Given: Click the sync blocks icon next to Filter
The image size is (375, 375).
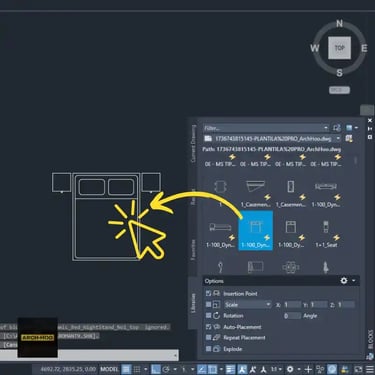Looking at the screenshot, I should pos(337,128).
